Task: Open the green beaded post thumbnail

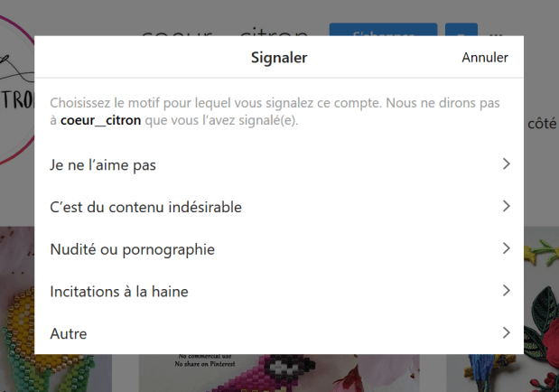Action: [55, 372]
